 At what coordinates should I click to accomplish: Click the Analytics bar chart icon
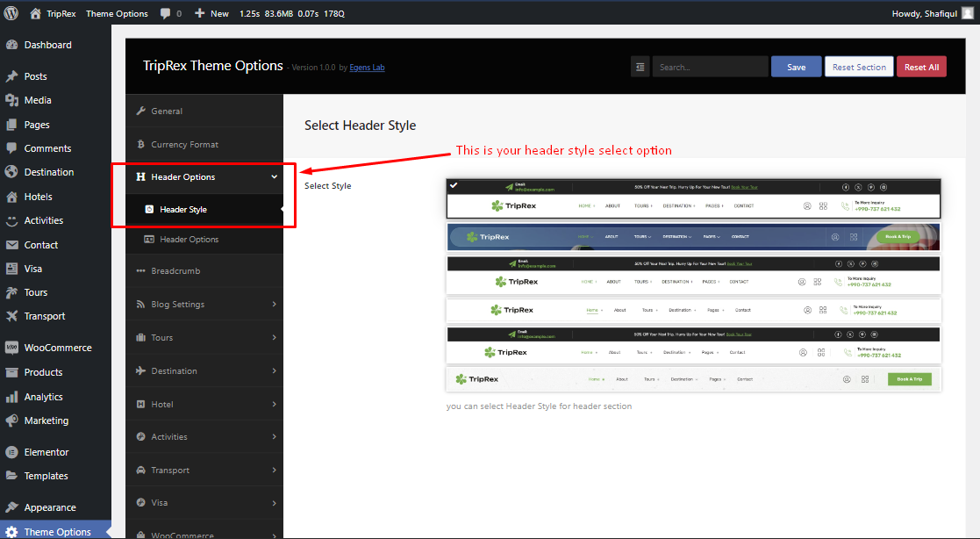pos(11,397)
